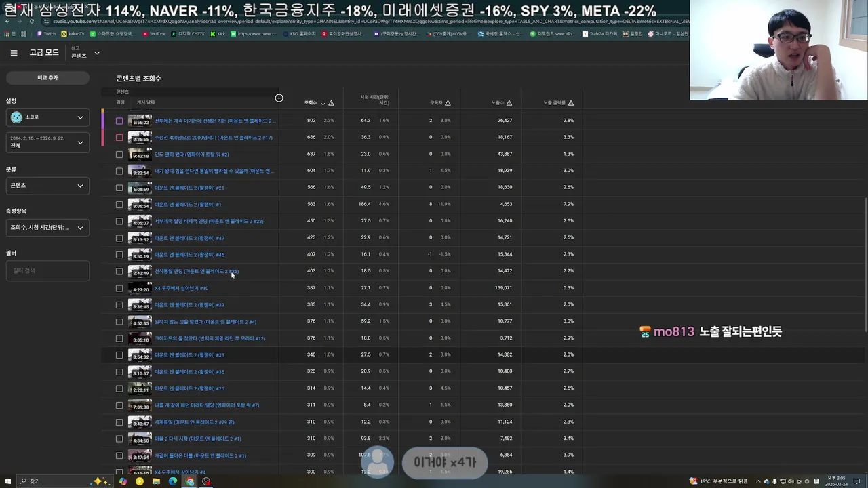The image size is (868, 488).
Task: Open the 분류 콘텐츠 dropdown
Action: [47, 186]
